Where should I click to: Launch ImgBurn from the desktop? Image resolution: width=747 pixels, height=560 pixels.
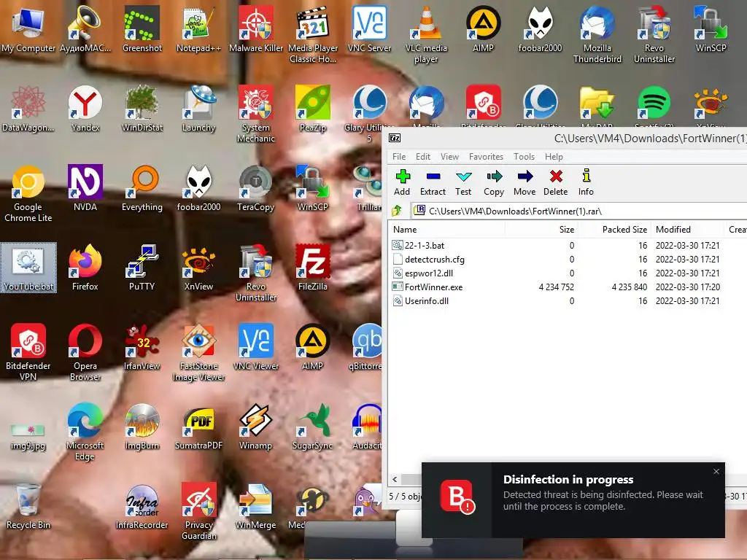coord(142,427)
